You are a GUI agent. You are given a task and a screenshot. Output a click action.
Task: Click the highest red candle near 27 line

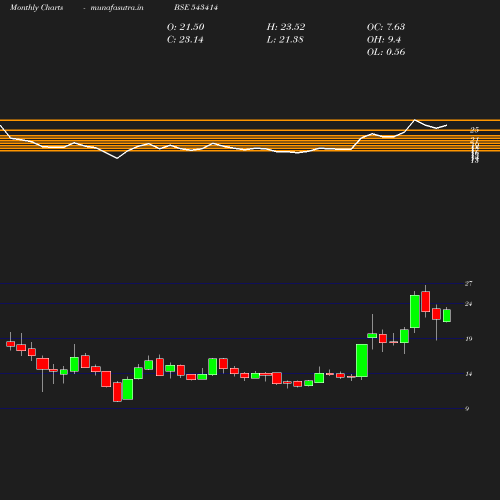click(425, 302)
